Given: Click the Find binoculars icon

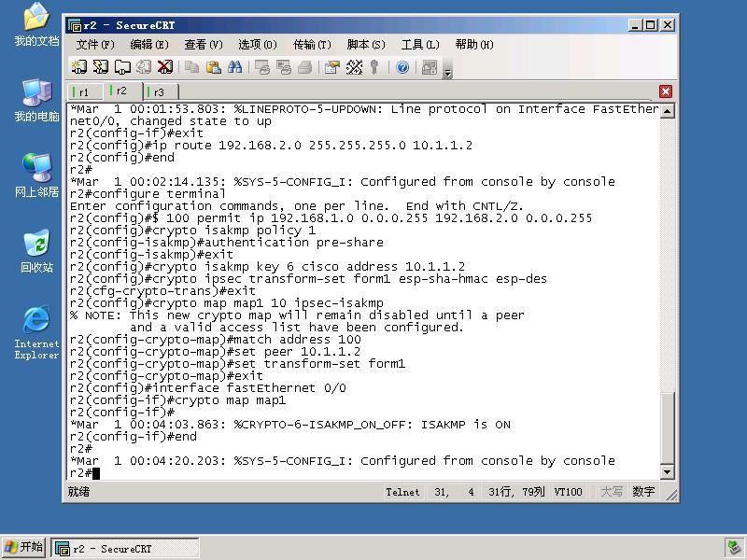Looking at the screenshot, I should tap(235, 67).
